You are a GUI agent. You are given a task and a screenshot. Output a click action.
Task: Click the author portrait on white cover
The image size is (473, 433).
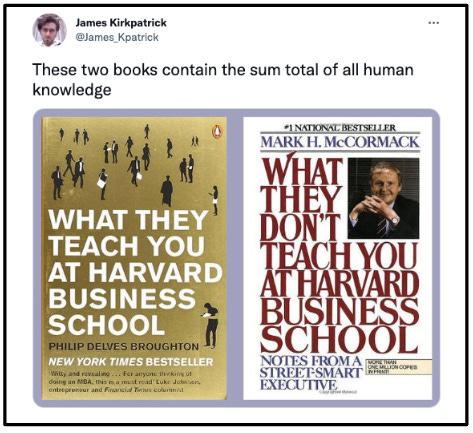383,198
